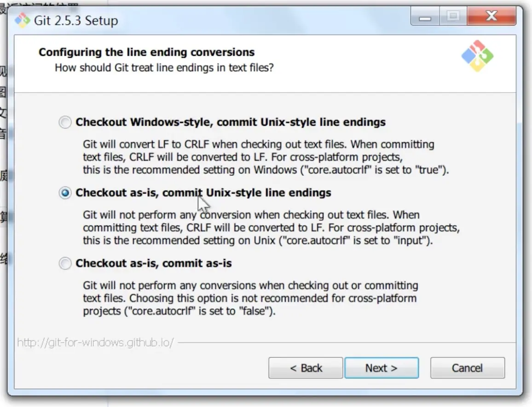Click the 'Checkout as-is, commit as-is' label text
Image resolution: width=532 pixels, height=407 pixels.
tap(154, 264)
